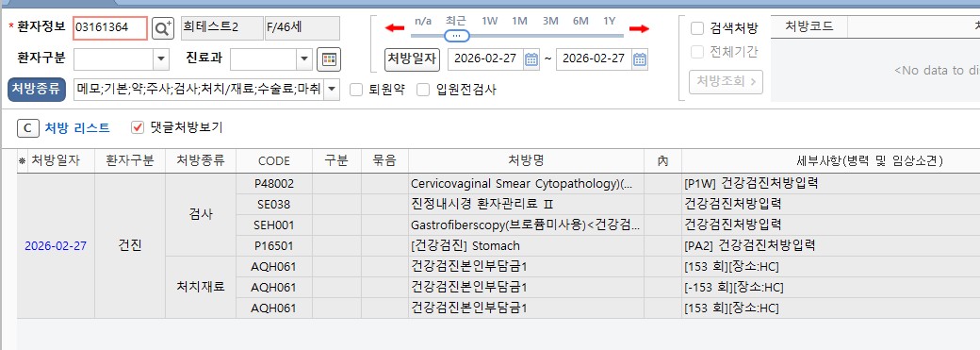Open the 진료과 dropdown arrow
The image size is (980, 350).
point(304,58)
